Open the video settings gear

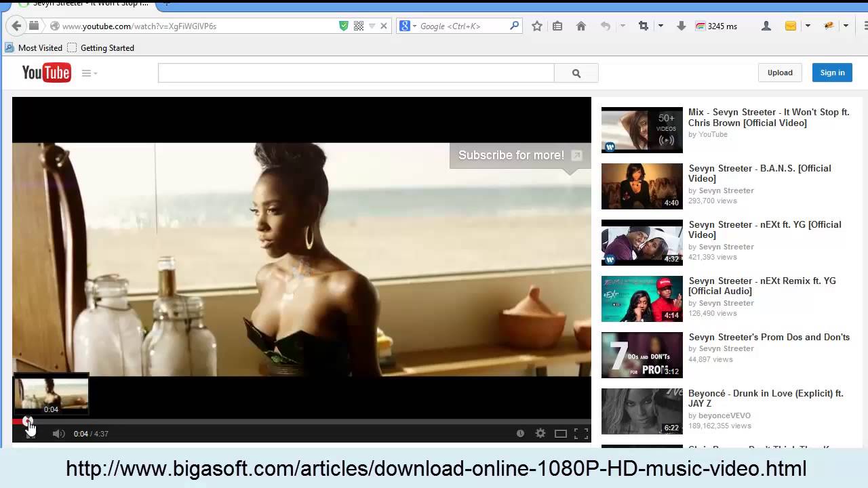[x=540, y=434]
